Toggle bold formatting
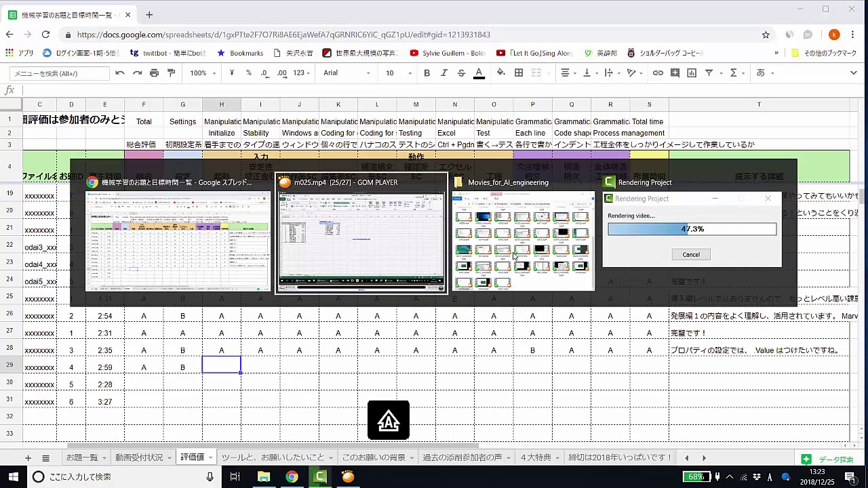 coord(427,73)
